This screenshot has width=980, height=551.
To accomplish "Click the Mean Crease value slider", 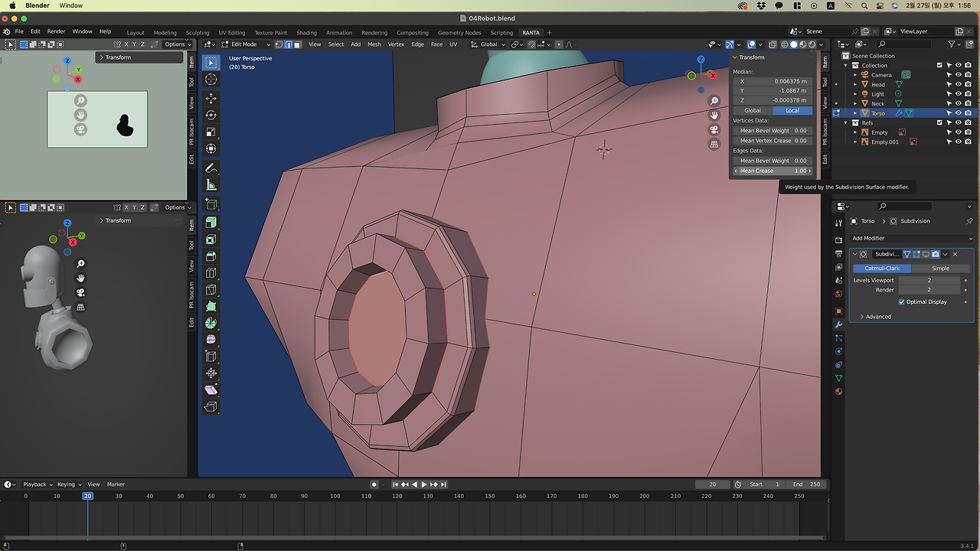I will (x=772, y=171).
